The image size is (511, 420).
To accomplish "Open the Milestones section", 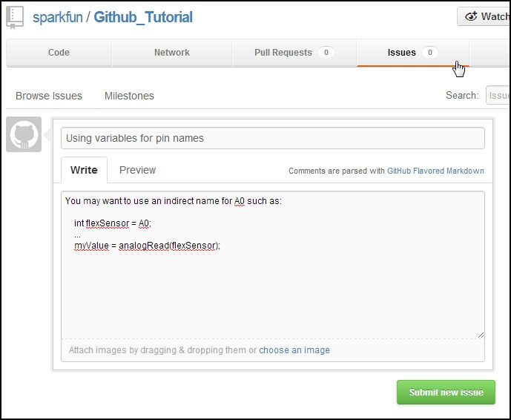I will click(x=129, y=96).
